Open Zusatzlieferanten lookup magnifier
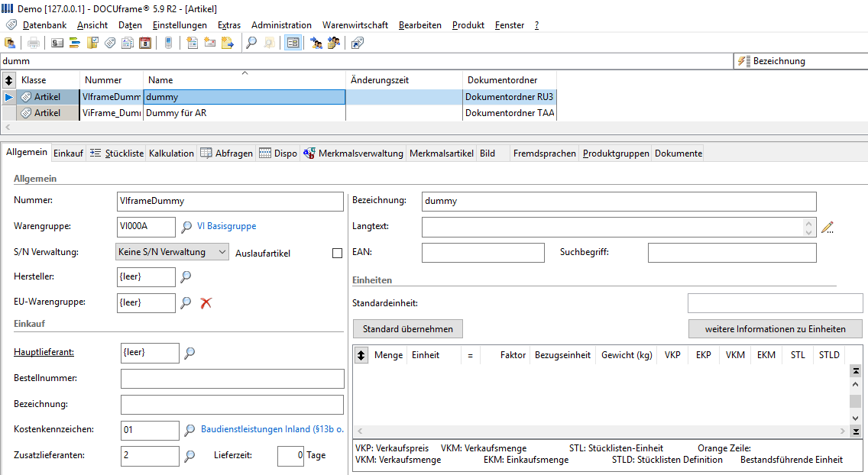The width and height of the screenshot is (868, 475). 189,456
